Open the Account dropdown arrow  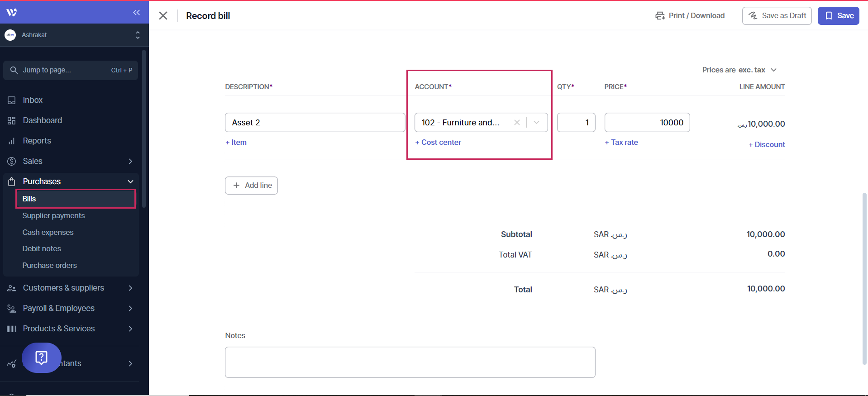click(537, 123)
